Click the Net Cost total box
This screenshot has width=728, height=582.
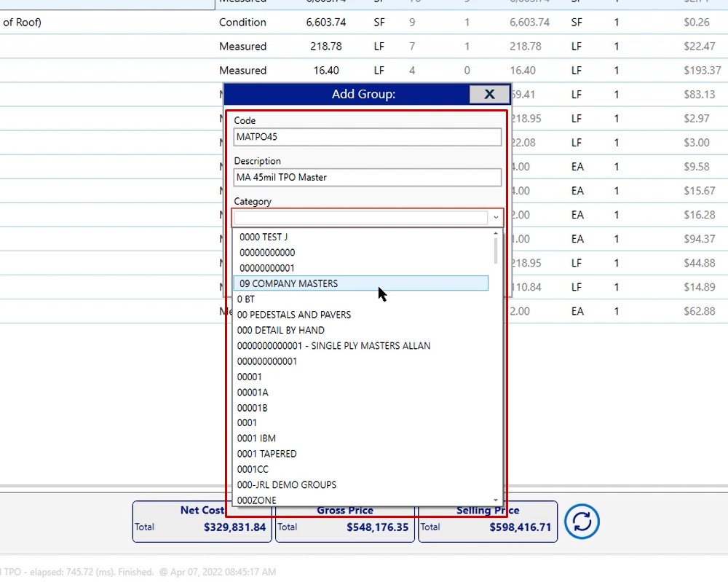[x=202, y=521]
